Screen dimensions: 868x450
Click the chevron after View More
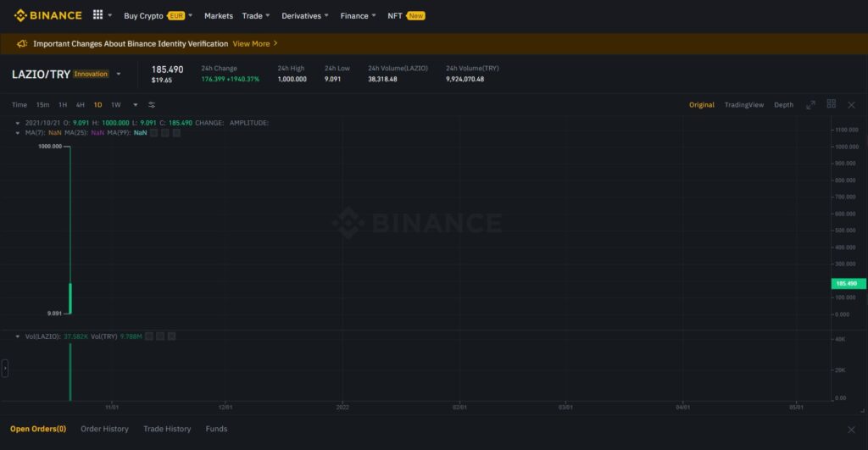(275, 43)
